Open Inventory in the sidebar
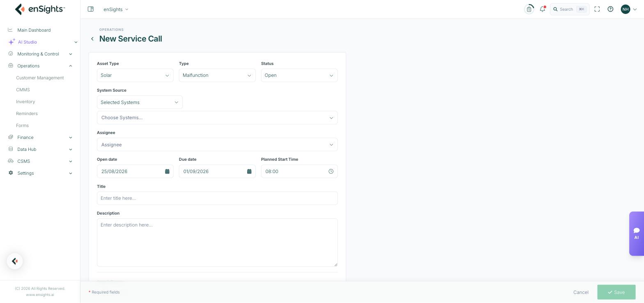644x303 pixels. pyautogui.click(x=25, y=102)
